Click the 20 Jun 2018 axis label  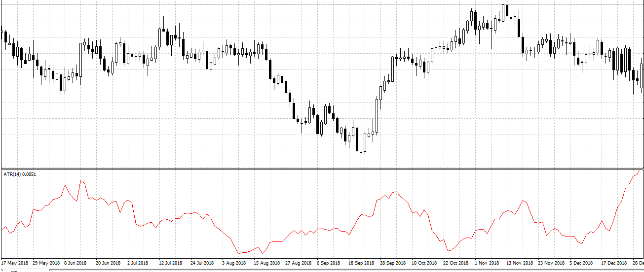pos(108,263)
